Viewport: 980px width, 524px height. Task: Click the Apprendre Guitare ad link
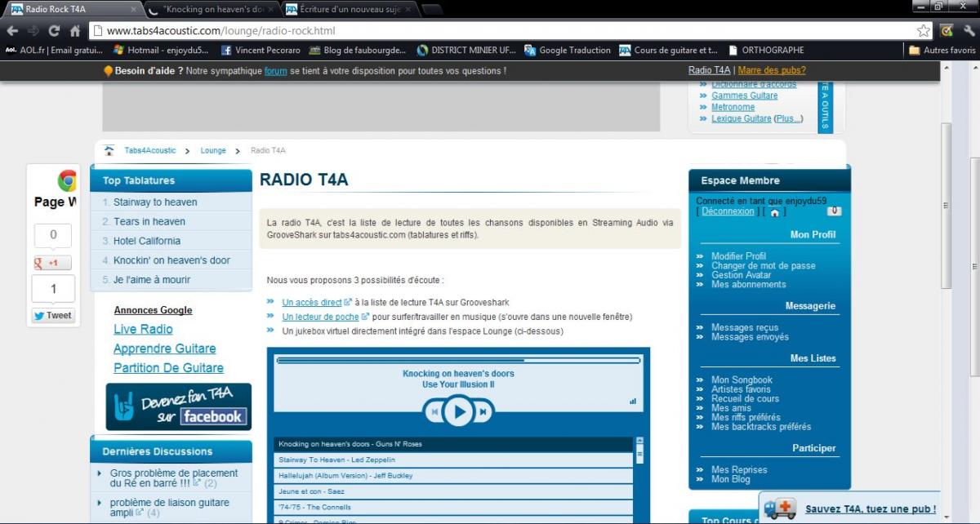coord(165,349)
